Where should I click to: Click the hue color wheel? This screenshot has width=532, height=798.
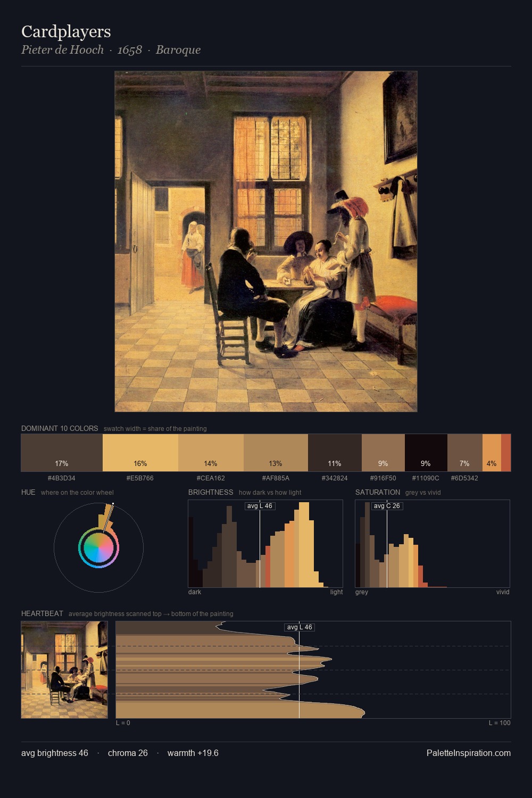98,548
